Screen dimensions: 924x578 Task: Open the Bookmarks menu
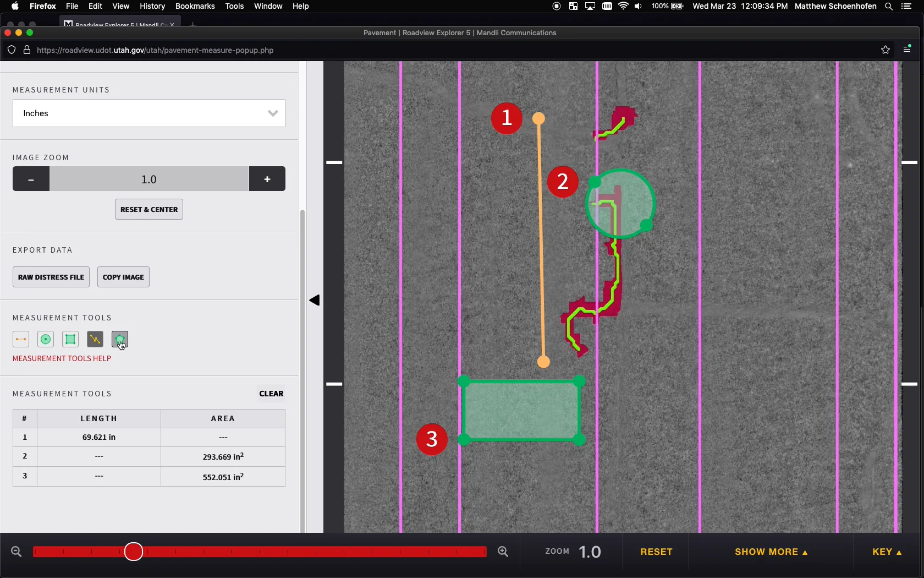click(195, 7)
